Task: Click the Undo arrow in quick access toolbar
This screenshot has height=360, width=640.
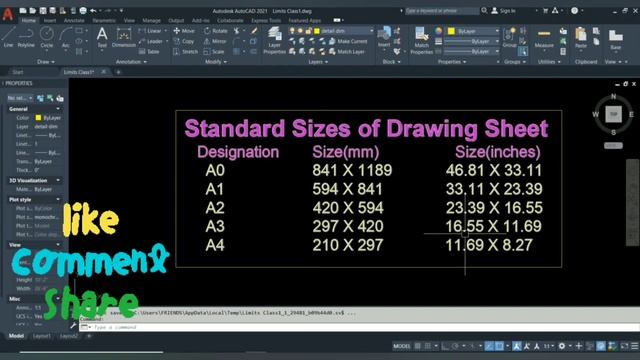Action: pos(93,11)
